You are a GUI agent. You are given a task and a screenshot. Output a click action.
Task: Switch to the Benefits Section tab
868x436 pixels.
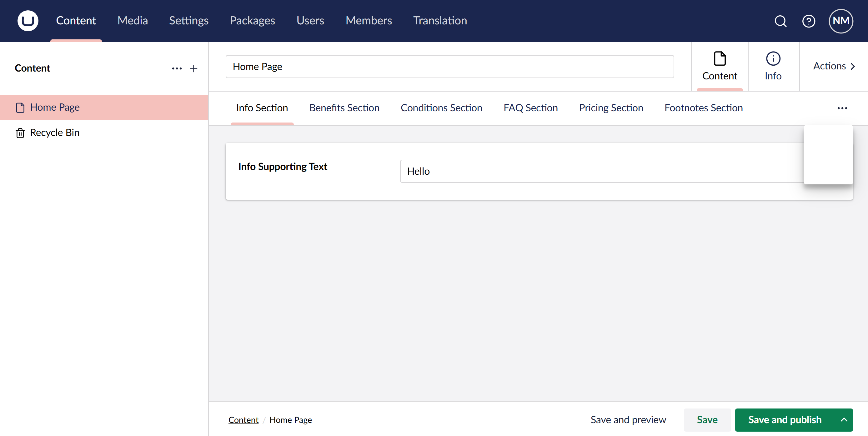344,108
